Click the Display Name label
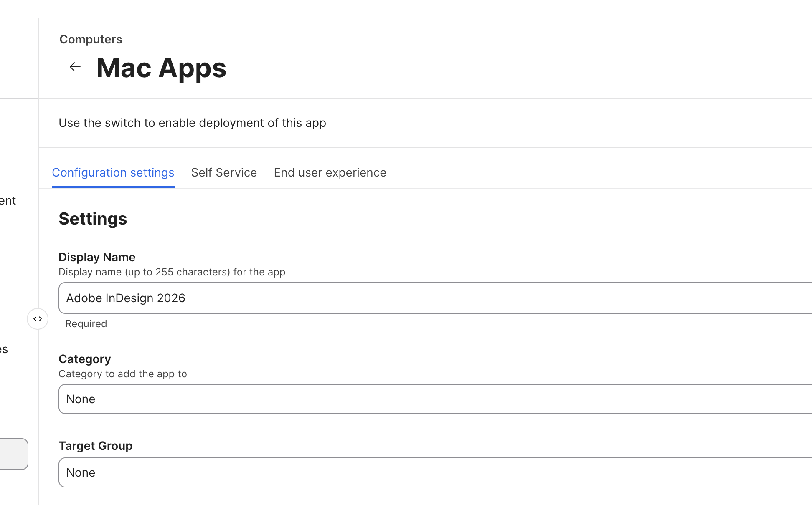This screenshot has width=812, height=505. 97,257
